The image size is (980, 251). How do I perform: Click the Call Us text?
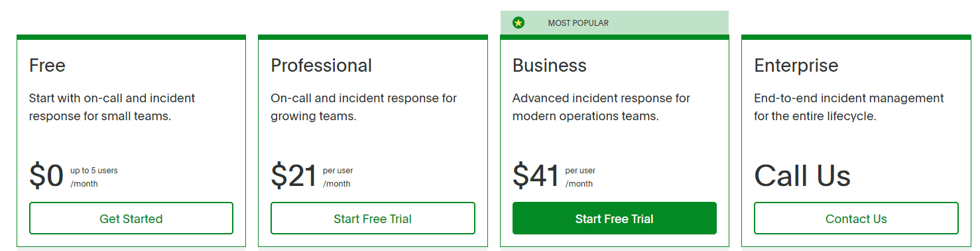pos(802,176)
